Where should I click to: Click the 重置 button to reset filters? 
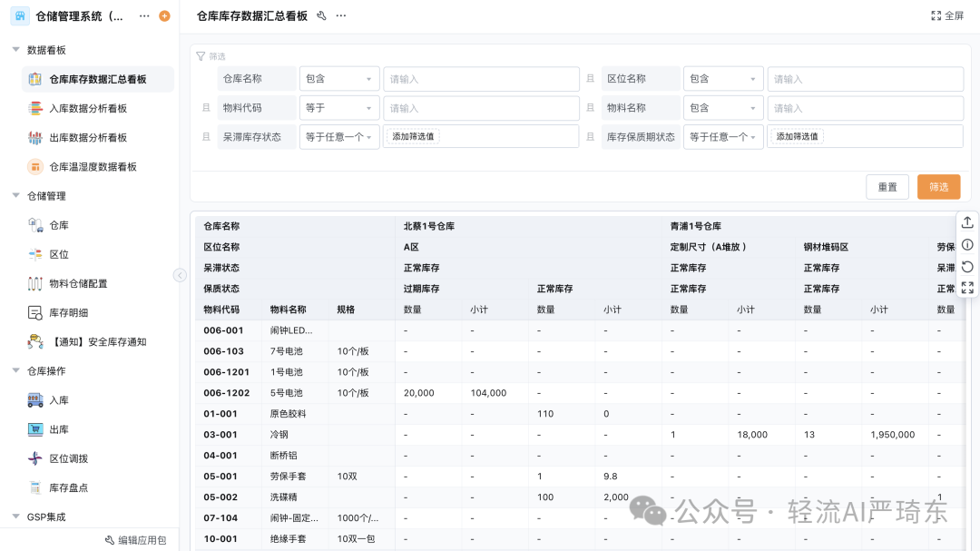[887, 186]
